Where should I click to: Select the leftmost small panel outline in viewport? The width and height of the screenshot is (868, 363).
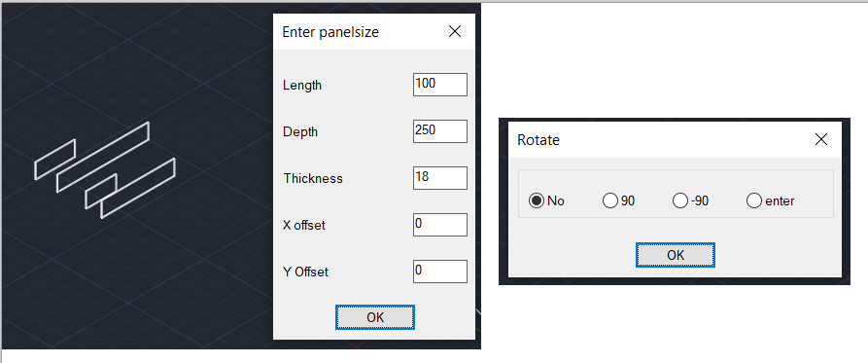pos(54,159)
